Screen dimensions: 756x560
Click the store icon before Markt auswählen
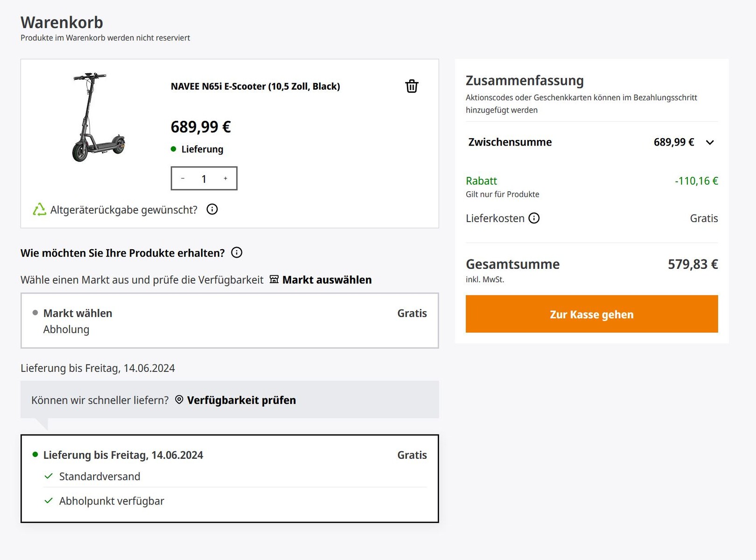[274, 280]
